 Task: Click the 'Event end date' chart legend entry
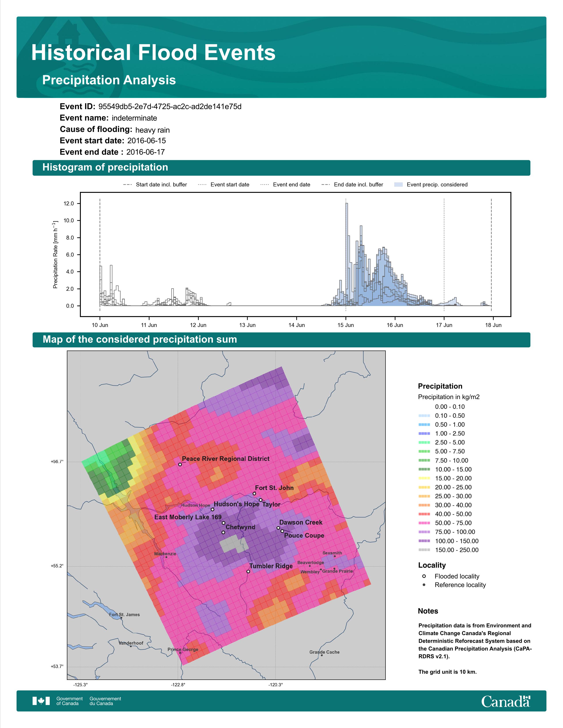[285, 185]
